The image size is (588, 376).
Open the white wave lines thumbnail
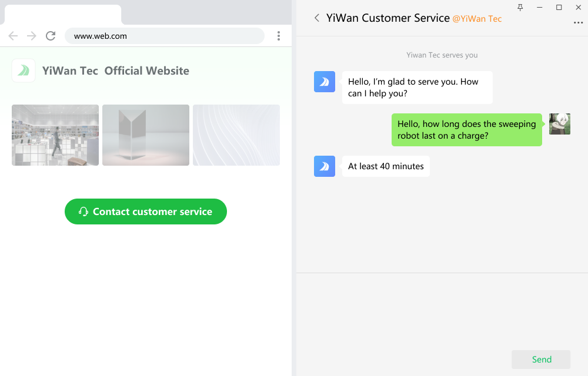(236, 135)
